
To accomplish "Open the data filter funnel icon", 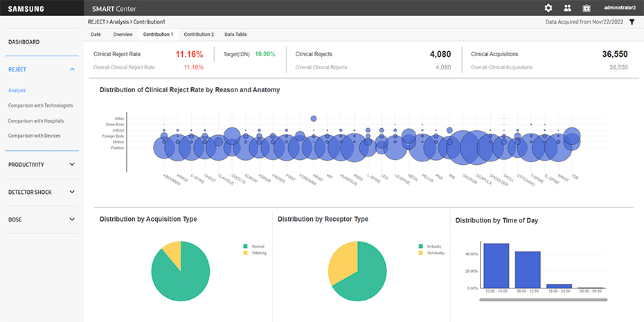I will (x=632, y=22).
